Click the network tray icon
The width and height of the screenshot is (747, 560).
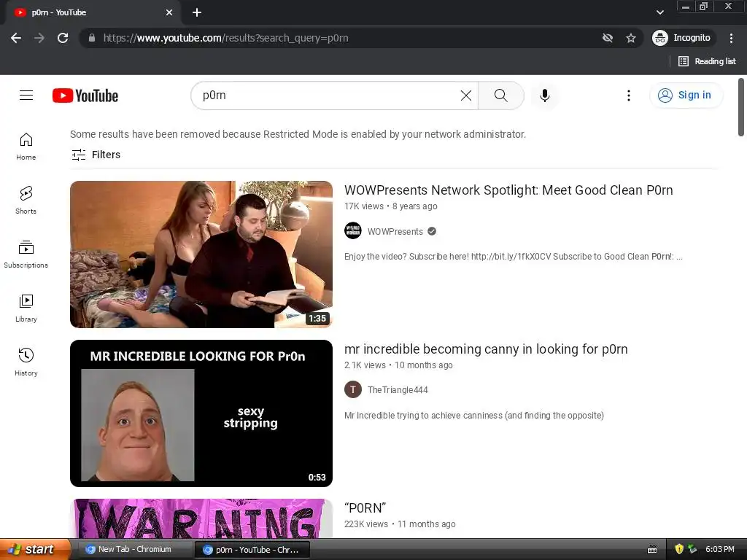692,549
